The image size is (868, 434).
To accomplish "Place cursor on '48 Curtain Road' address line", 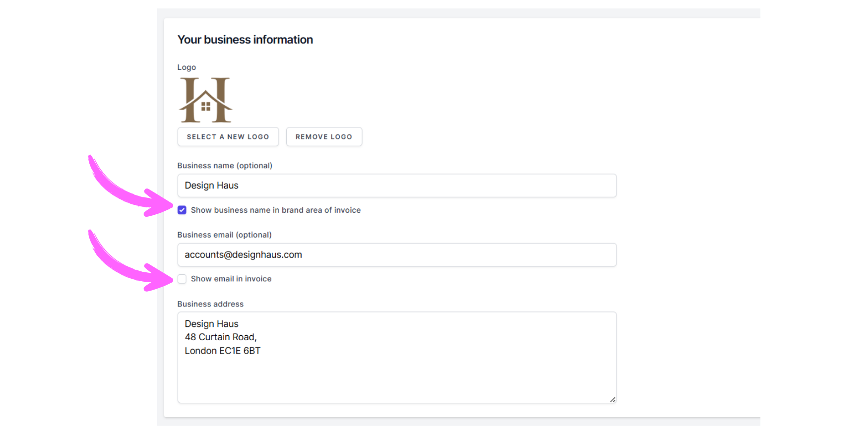I will 220,337.
